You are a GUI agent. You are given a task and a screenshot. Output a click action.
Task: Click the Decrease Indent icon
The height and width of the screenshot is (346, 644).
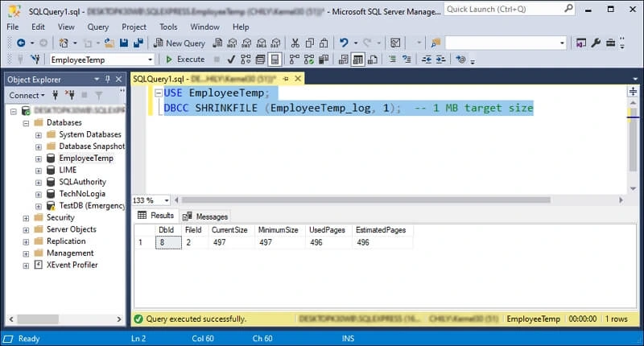coord(427,60)
